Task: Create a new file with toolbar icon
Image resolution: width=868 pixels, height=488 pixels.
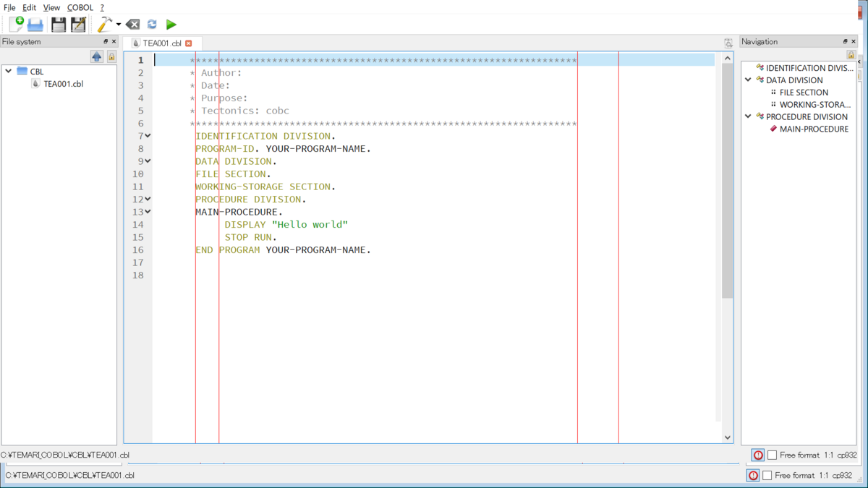Action: 16,25
